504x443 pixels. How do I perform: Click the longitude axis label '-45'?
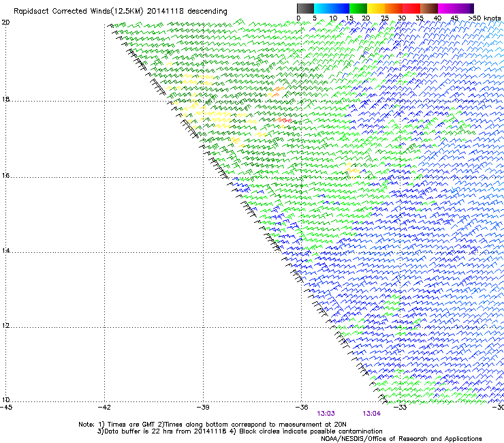click(x=6, y=408)
